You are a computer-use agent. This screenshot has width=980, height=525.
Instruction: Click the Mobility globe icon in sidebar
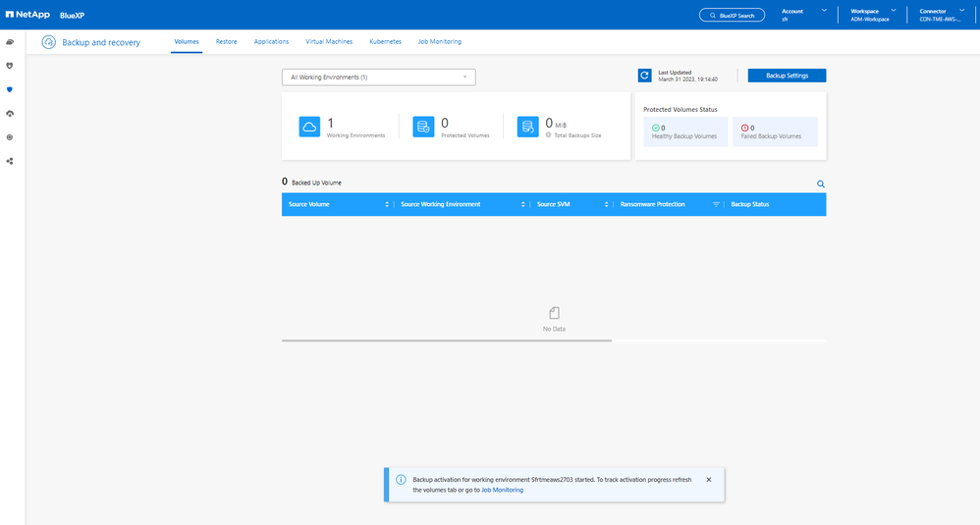[10, 137]
